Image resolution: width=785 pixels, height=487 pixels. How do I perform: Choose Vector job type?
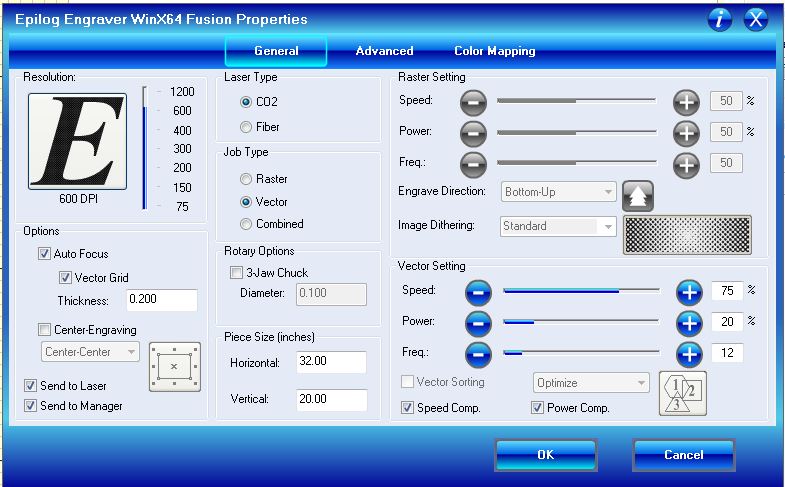click(x=246, y=202)
